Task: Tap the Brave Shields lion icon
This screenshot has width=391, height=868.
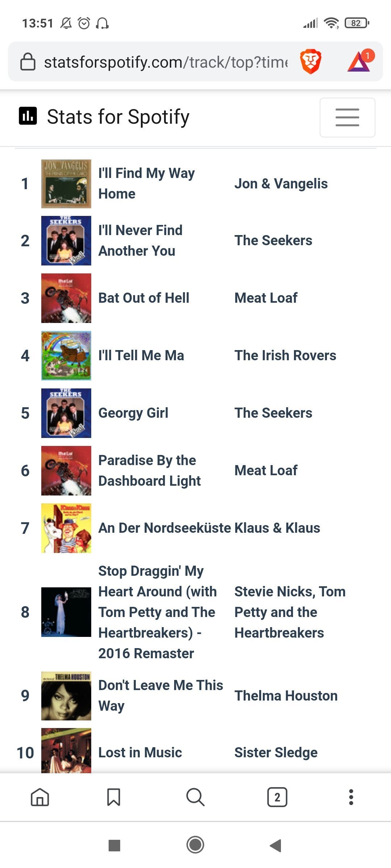Action: click(x=311, y=61)
